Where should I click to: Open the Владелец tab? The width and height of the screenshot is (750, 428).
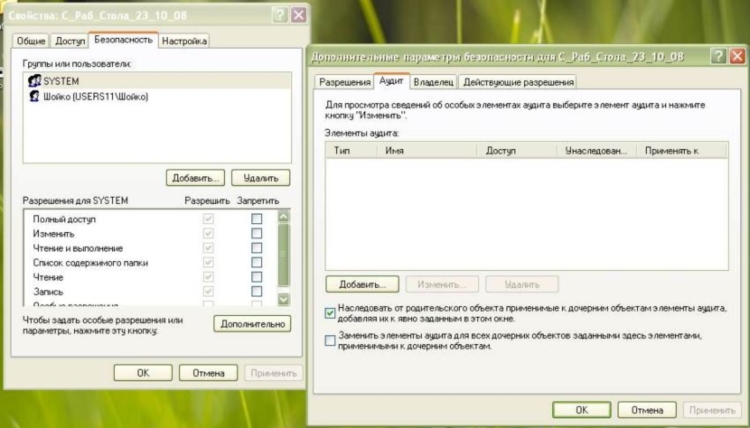tap(433, 82)
